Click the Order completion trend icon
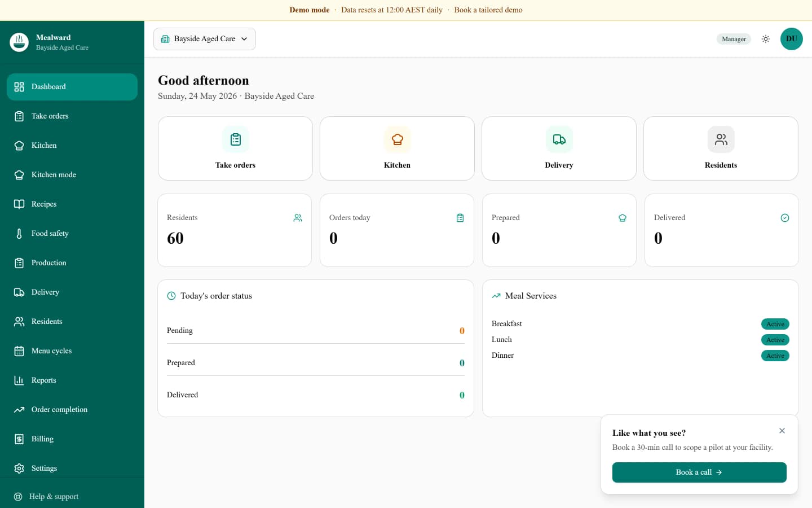This screenshot has height=508, width=812. 19,410
